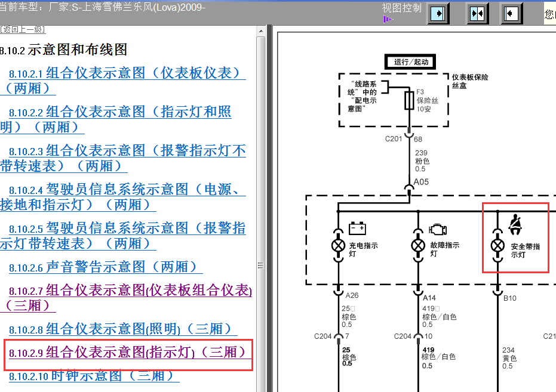Open link 8.10.2.3 报警指示灯不带转速表
This screenshot has height=392, width=556.
124,158
